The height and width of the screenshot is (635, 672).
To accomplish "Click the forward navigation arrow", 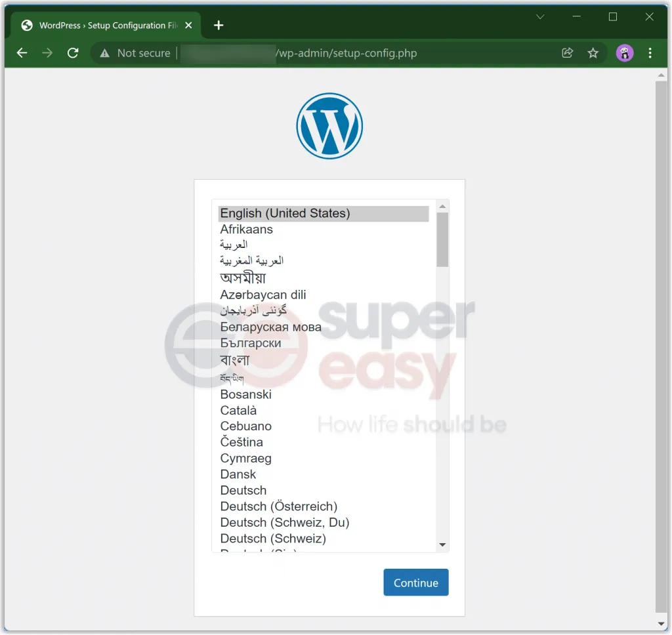I will tap(47, 53).
